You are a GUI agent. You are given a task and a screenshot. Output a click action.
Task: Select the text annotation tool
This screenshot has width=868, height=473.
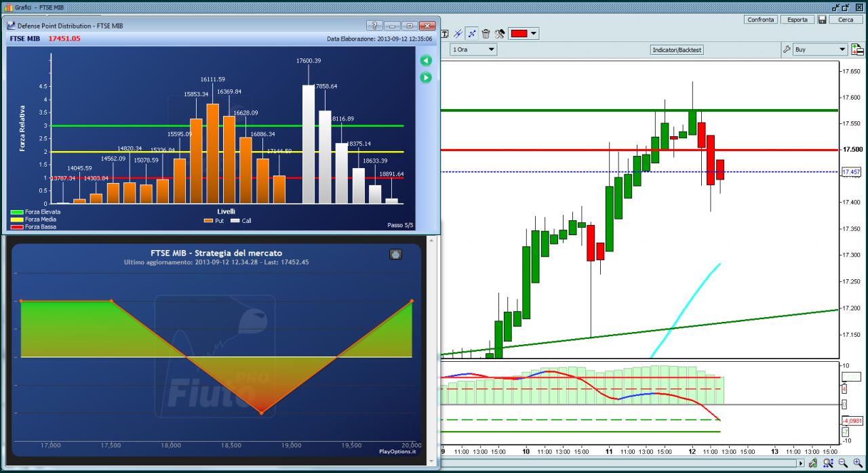[x=445, y=33]
